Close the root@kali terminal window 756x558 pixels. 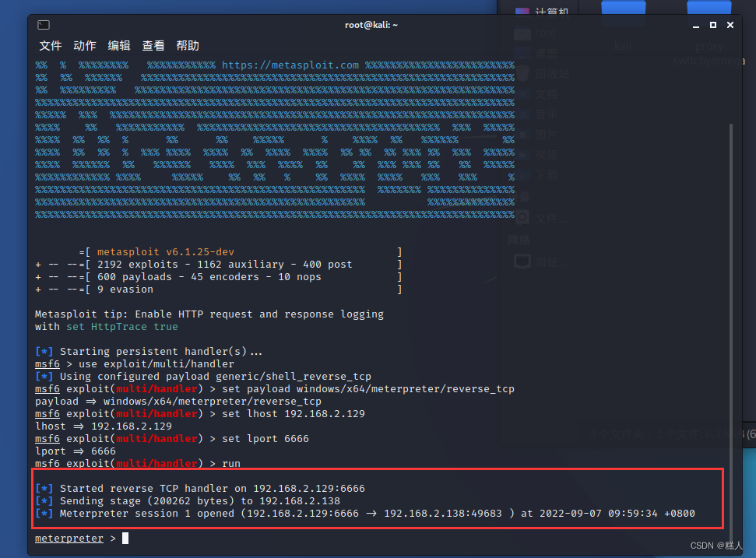pyautogui.click(x=730, y=25)
